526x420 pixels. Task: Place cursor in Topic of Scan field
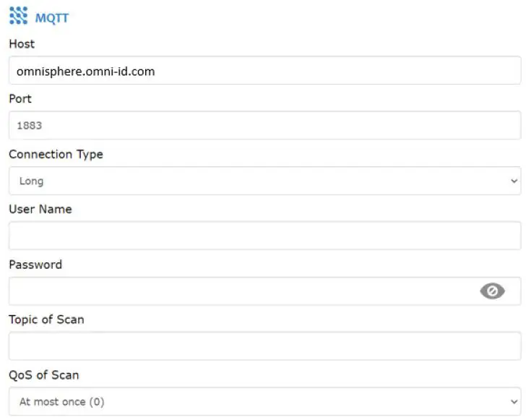click(x=264, y=346)
